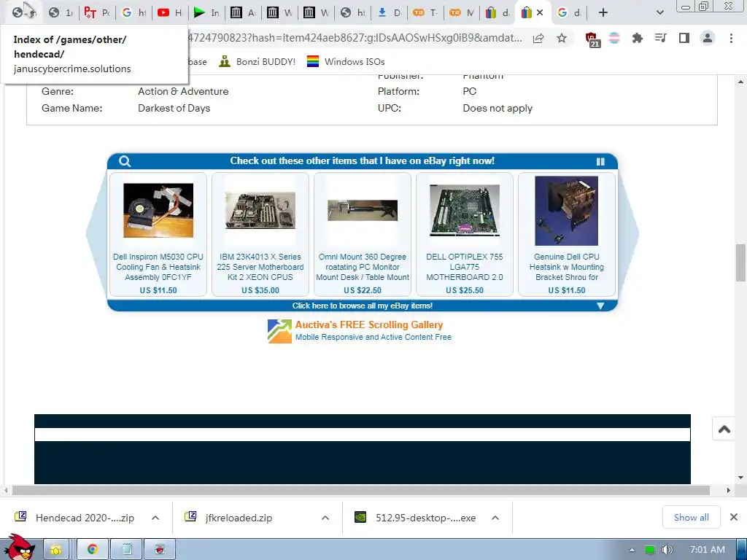Image resolution: width=747 pixels, height=560 pixels.
Task: Open a new browser tab
Action: pyautogui.click(x=603, y=13)
